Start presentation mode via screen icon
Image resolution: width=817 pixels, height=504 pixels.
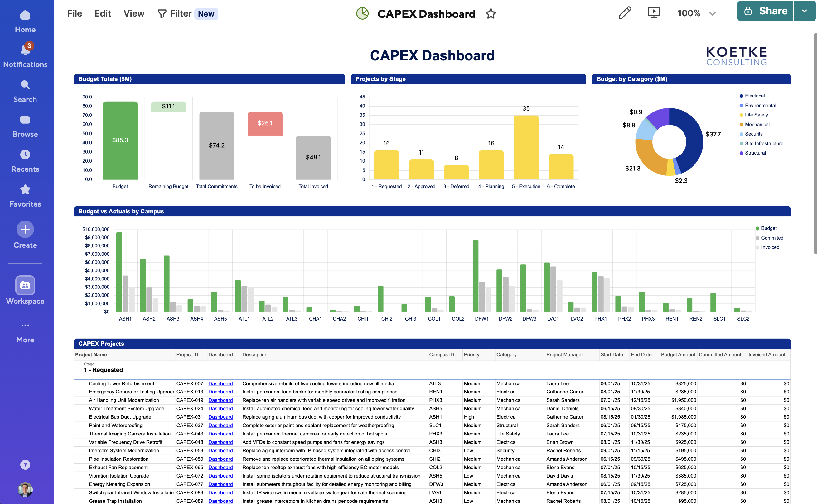pos(654,13)
